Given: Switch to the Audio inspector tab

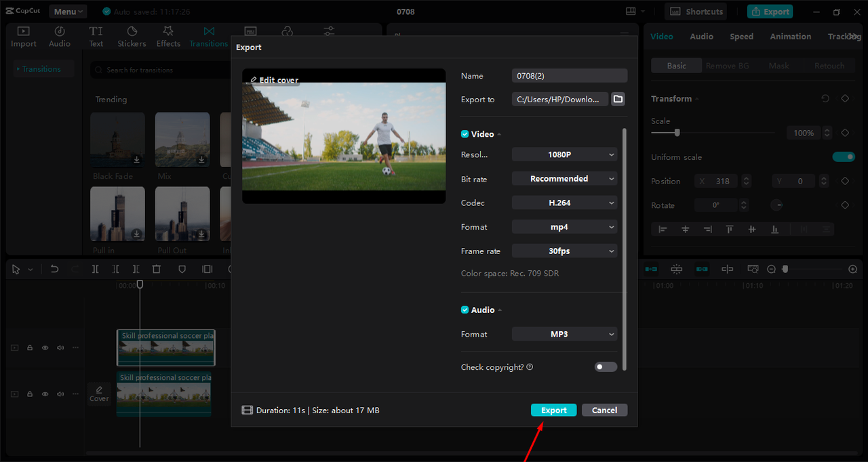Looking at the screenshot, I should tap(701, 37).
